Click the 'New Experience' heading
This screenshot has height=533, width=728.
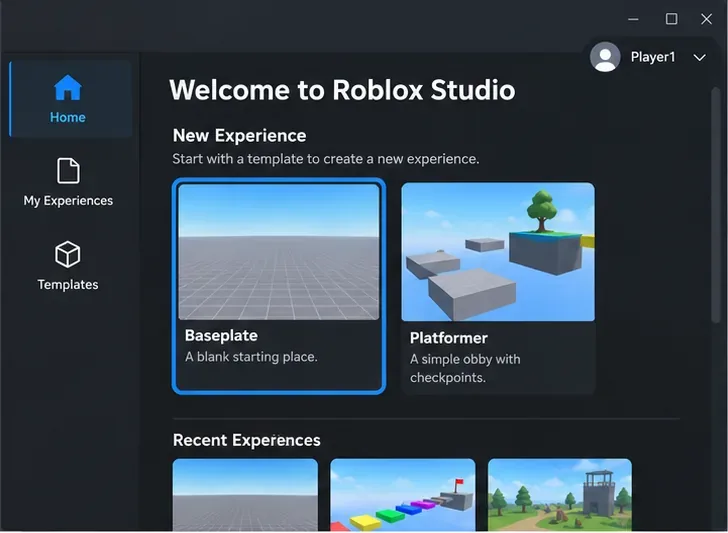[239, 136]
